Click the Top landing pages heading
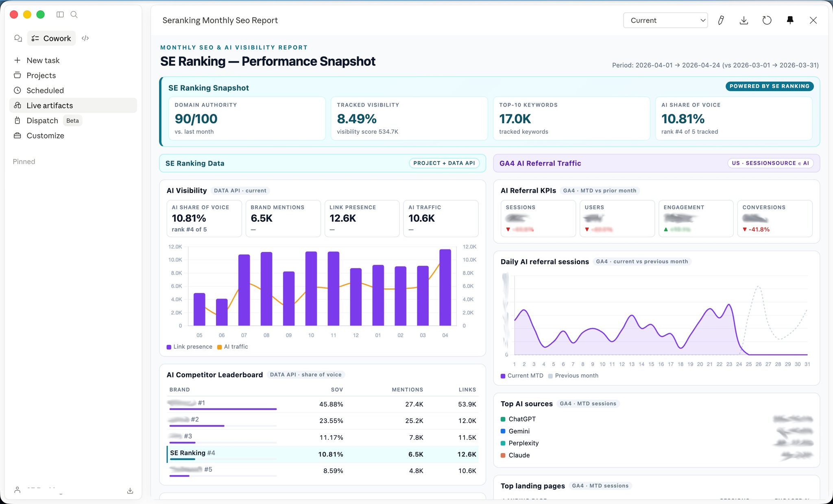The height and width of the screenshot is (504, 833). [532, 486]
